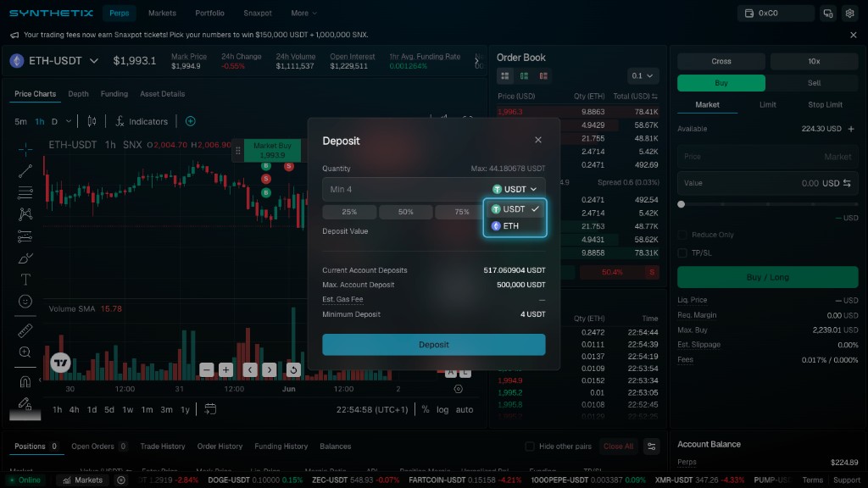868x488 pixels.
Task: Switch order side to Buy
Action: tap(721, 83)
